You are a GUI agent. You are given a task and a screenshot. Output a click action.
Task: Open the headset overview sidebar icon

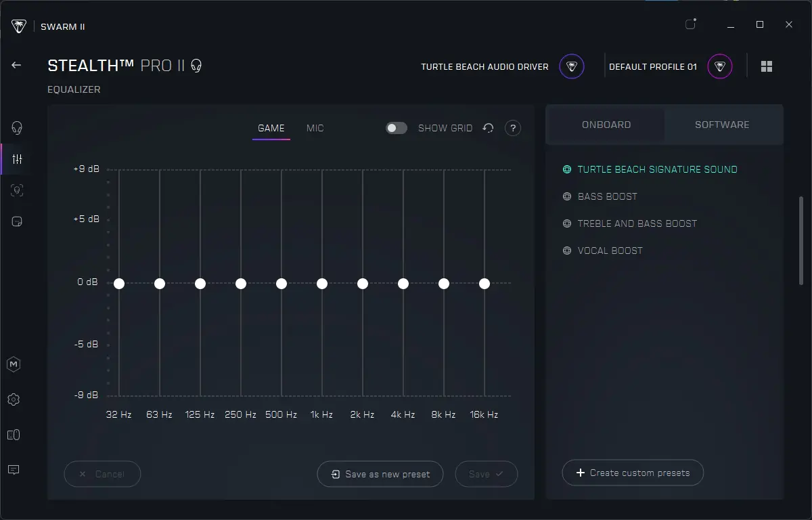tap(17, 128)
